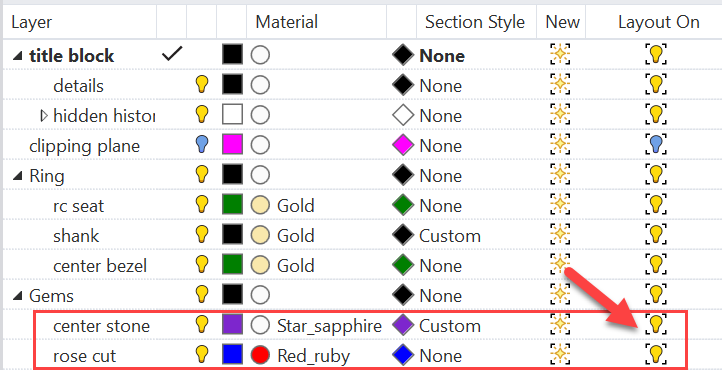Open material circle for details layer
722x370 pixels.
coord(260,86)
